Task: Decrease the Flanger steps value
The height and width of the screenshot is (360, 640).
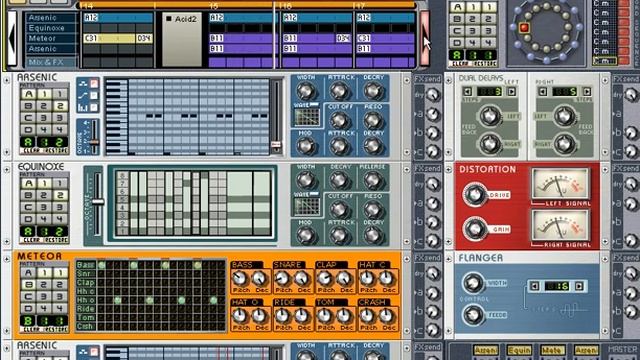Action: coord(535,286)
